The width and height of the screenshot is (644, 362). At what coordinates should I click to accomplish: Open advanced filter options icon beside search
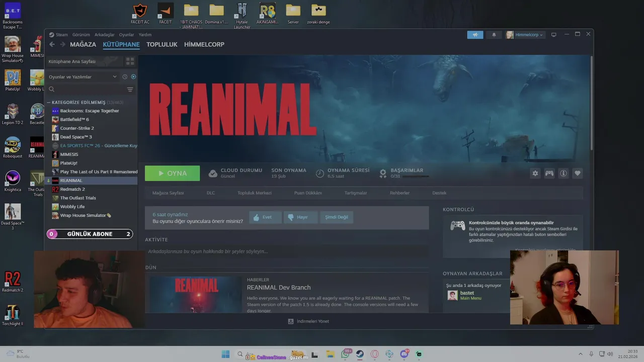tap(130, 89)
